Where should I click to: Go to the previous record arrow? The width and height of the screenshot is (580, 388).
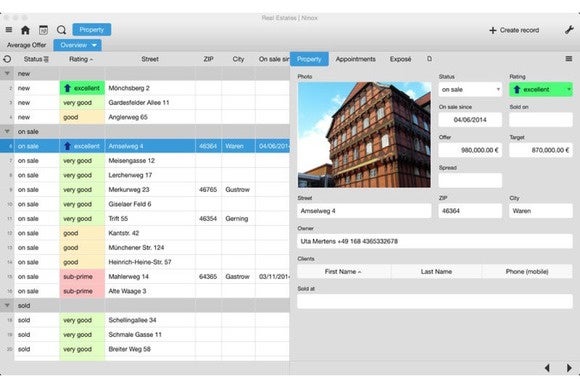[x=547, y=368]
